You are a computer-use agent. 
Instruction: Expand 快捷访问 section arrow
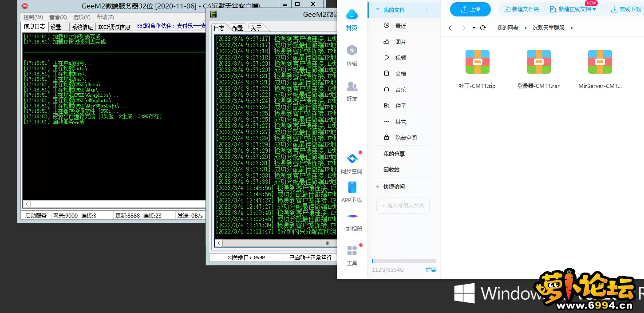pyautogui.click(x=378, y=187)
